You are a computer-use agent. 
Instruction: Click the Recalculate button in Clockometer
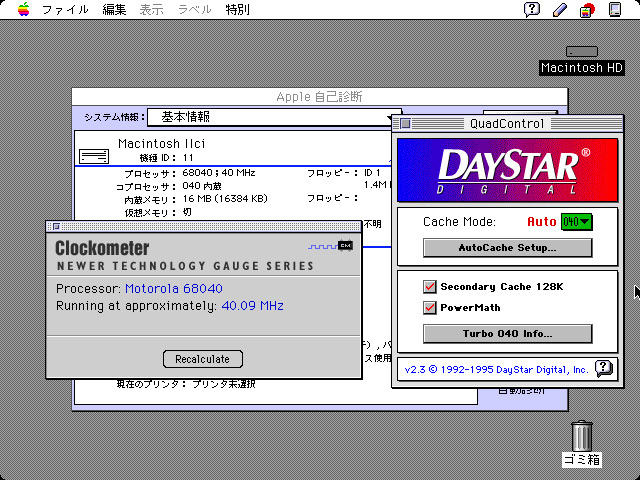[202, 359]
